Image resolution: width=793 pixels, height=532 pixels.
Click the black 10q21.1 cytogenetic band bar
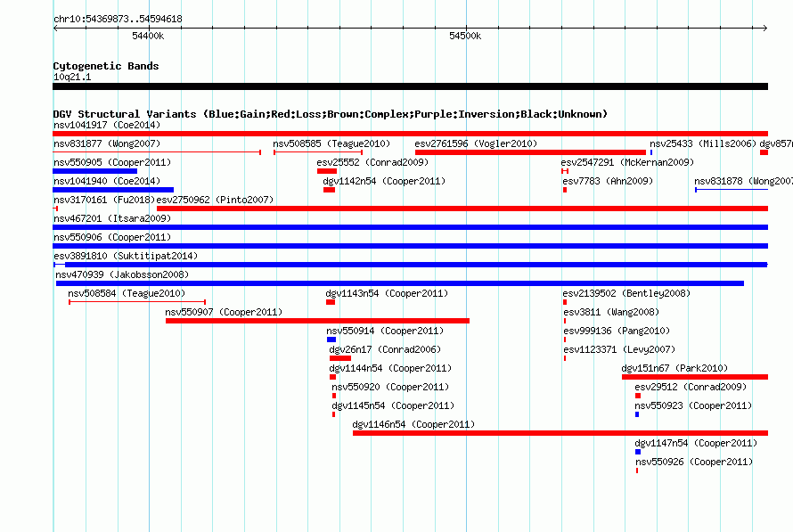pos(410,86)
